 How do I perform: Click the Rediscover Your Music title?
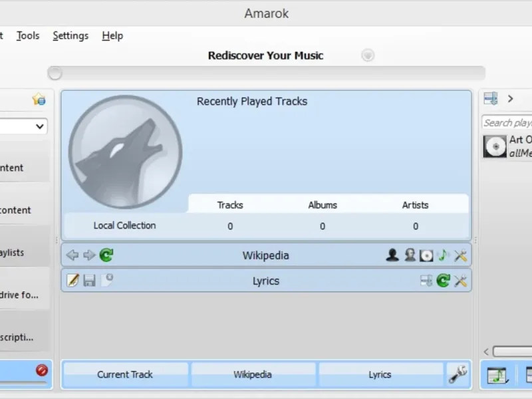(265, 55)
